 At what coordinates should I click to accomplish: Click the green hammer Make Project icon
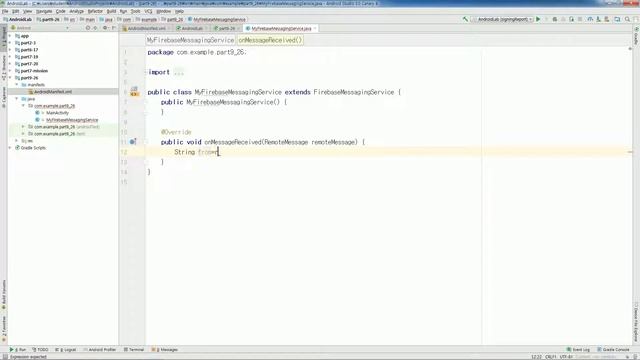coord(465,19)
